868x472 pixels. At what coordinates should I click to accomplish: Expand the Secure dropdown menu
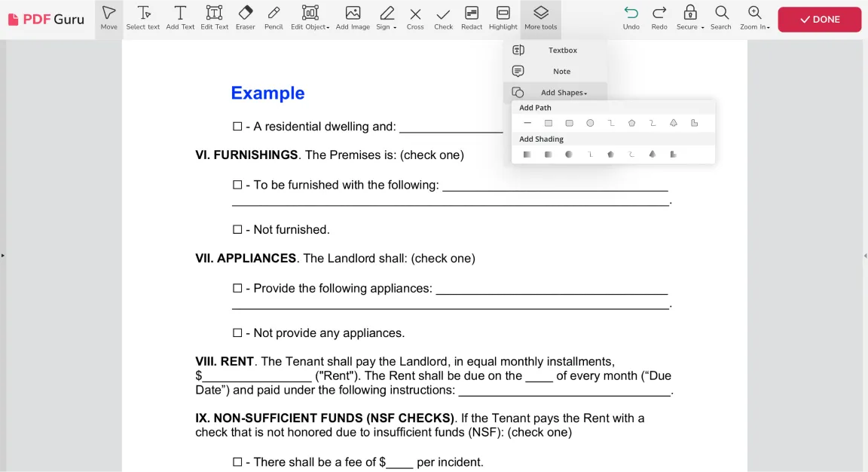(689, 18)
